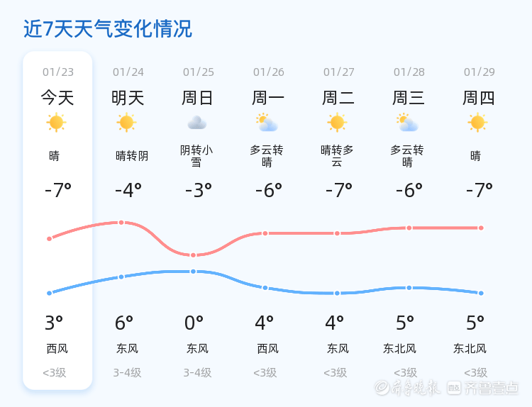Click the 6° low temperature for 明天
The height and width of the screenshot is (407, 532).
tap(124, 323)
